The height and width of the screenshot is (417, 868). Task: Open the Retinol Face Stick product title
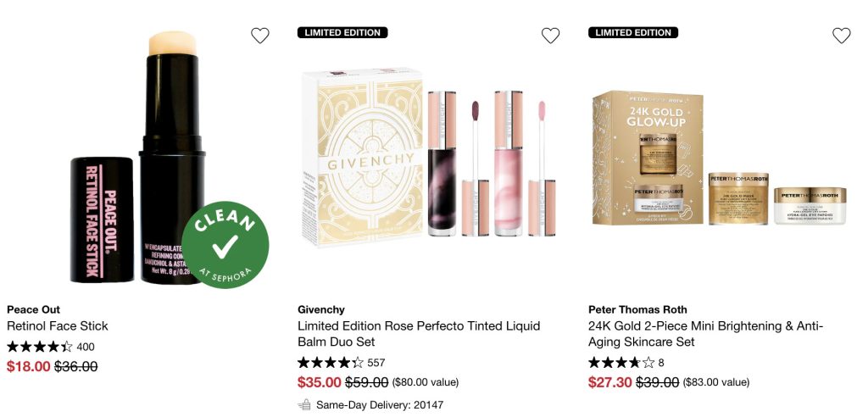(x=58, y=325)
